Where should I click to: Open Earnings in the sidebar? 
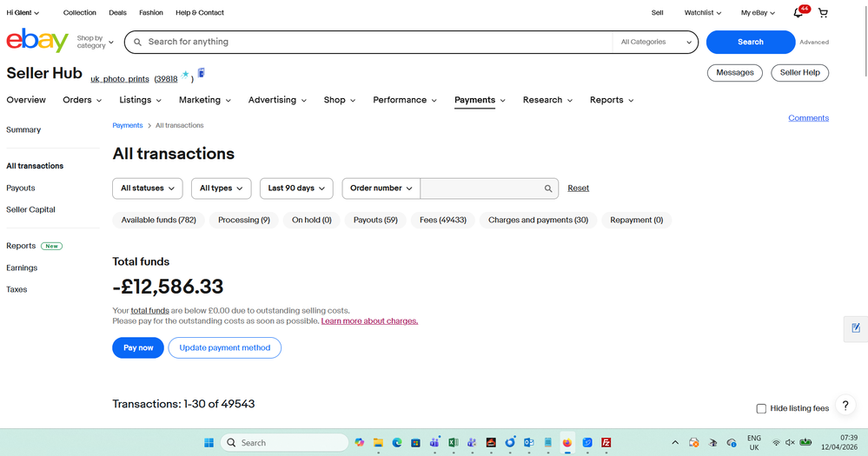[22, 268]
